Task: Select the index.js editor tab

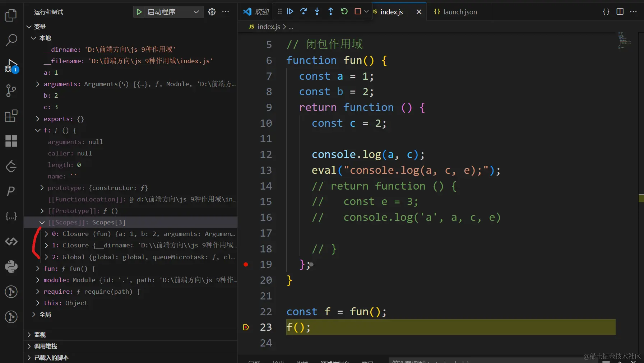Action: click(x=392, y=12)
